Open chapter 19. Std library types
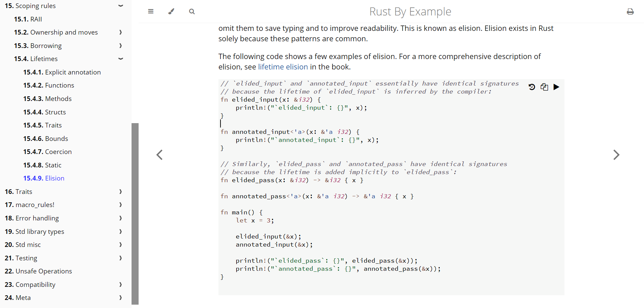The image size is (644, 308). click(x=34, y=232)
